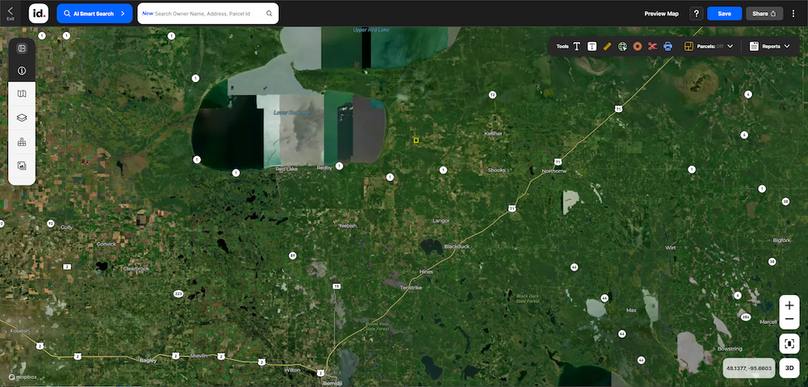Image resolution: width=808 pixels, height=387 pixels.
Task: Select the Ruler measure tool
Action: point(607,46)
